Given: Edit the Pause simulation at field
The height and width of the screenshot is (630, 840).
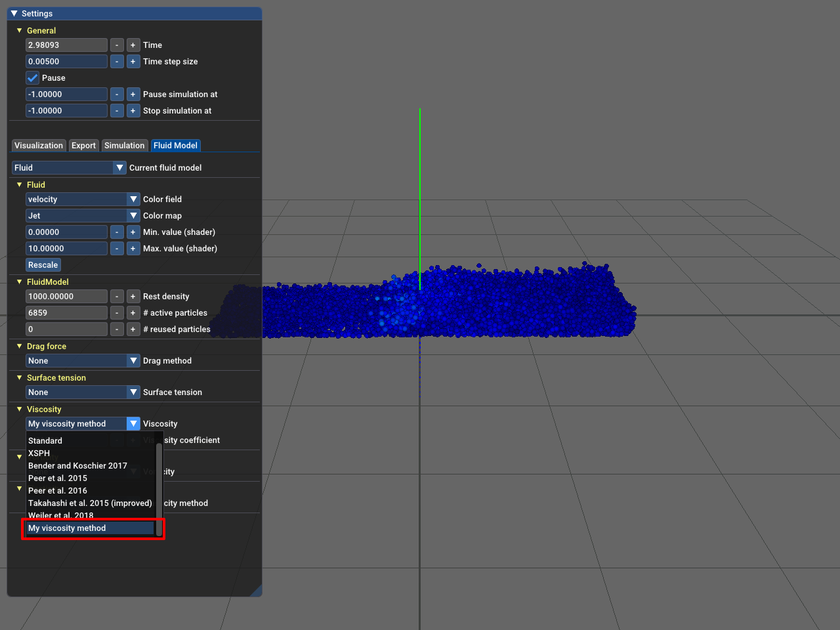Looking at the screenshot, I should tap(66, 94).
